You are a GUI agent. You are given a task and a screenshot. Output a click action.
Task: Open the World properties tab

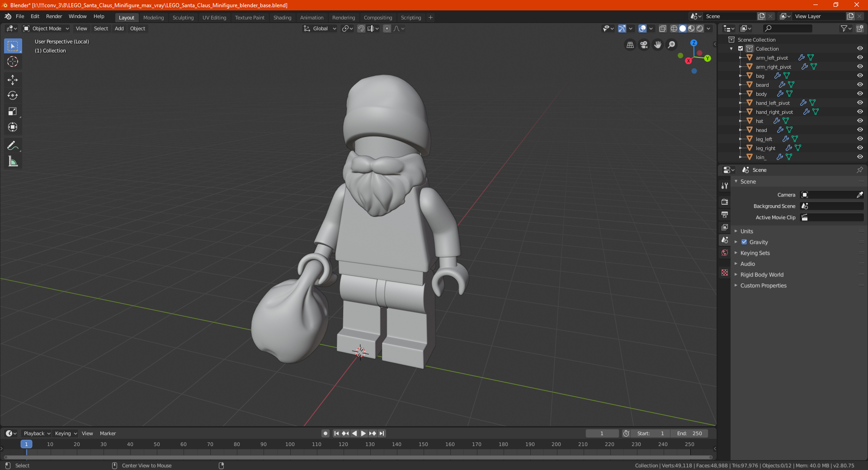pyautogui.click(x=725, y=253)
